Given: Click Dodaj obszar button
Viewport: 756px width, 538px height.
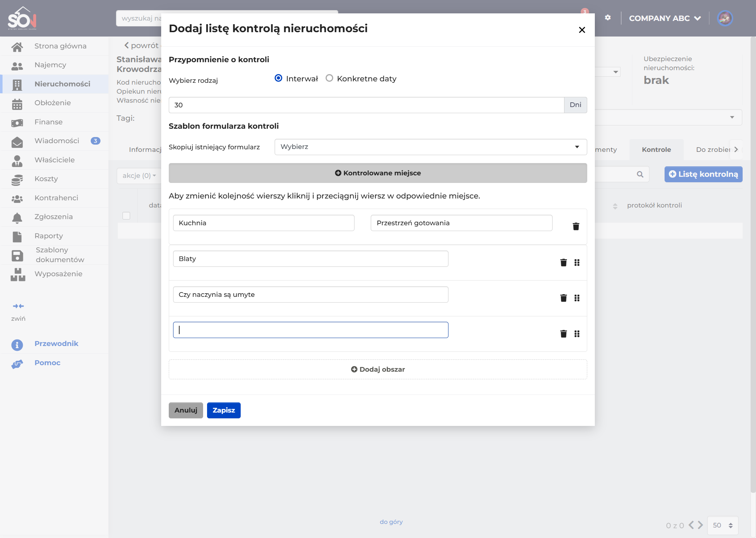Looking at the screenshot, I should point(378,370).
